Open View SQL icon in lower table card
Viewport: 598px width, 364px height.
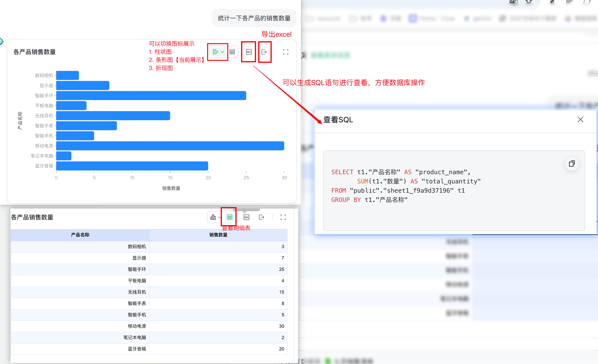click(x=246, y=217)
